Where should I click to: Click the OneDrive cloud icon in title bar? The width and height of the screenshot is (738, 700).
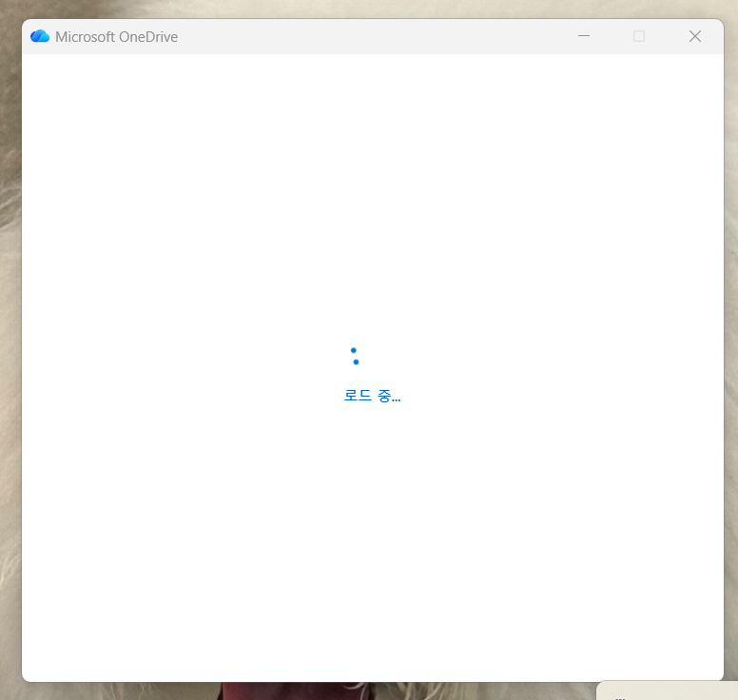40,36
